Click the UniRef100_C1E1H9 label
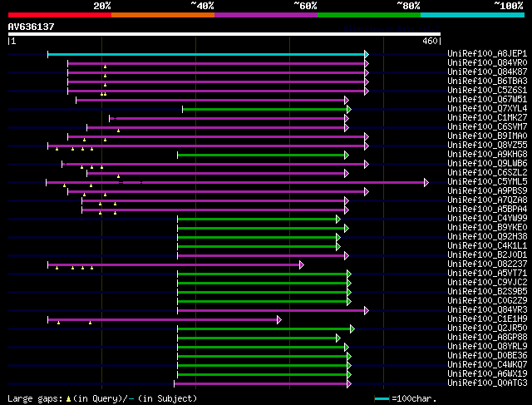 pyautogui.click(x=487, y=319)
